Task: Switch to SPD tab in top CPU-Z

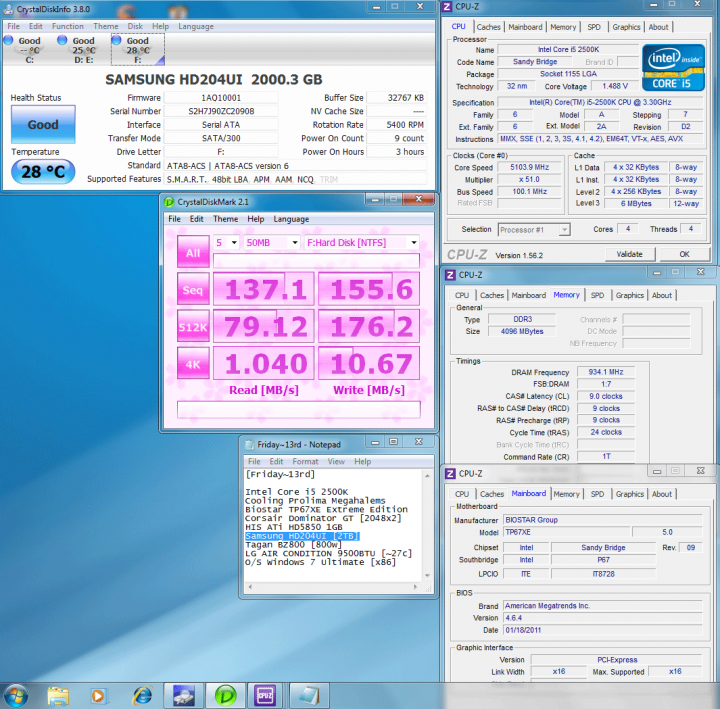Action: 594,27
